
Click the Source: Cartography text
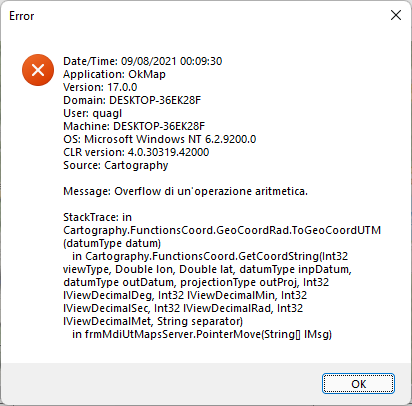[x=116, y=165]
